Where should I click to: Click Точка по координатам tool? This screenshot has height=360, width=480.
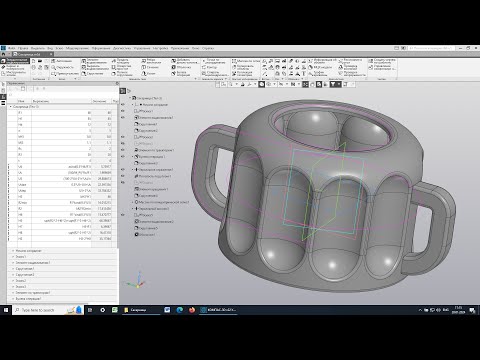(213, 61)
